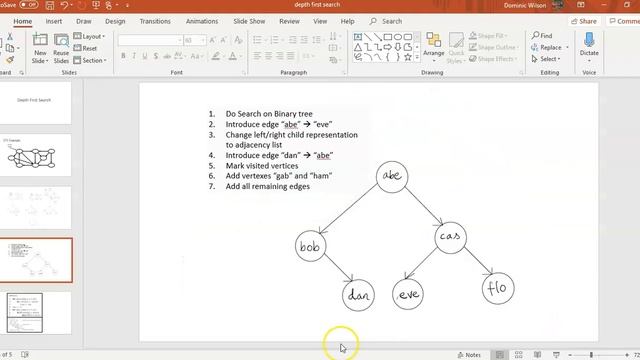Open the Section dropdown
This screenshot has height=360, width=640.
(x=90, y=60)
